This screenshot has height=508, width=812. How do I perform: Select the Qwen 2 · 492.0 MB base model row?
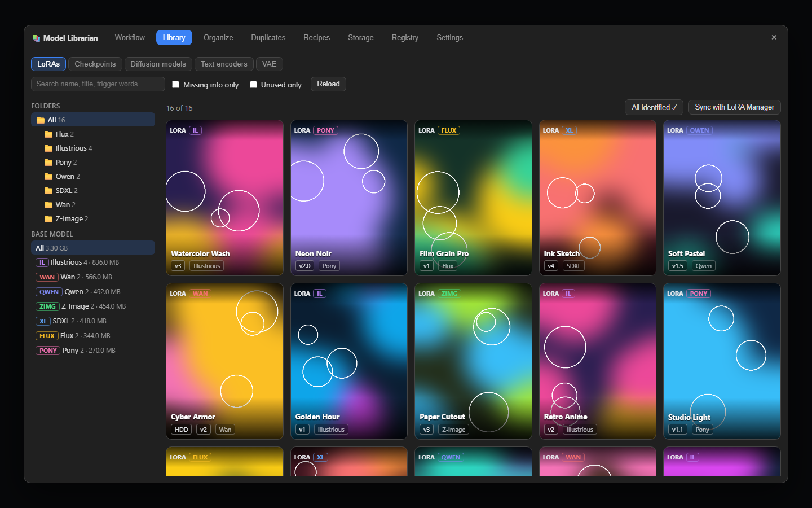(93, 292)
